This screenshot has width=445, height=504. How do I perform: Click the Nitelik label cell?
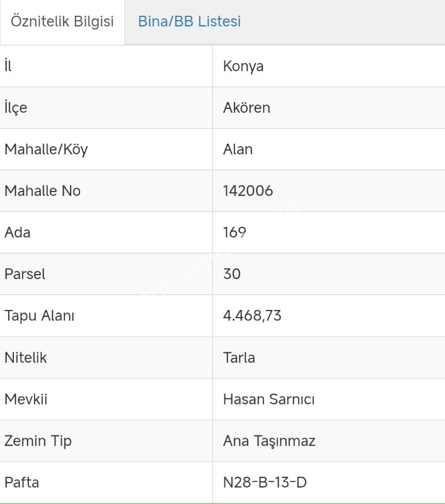[25, 357]
